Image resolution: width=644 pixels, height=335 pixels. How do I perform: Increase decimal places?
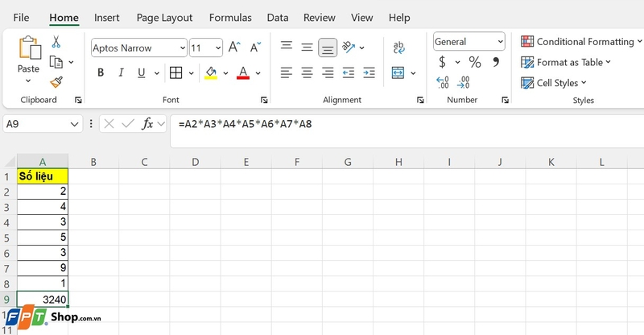442,82
